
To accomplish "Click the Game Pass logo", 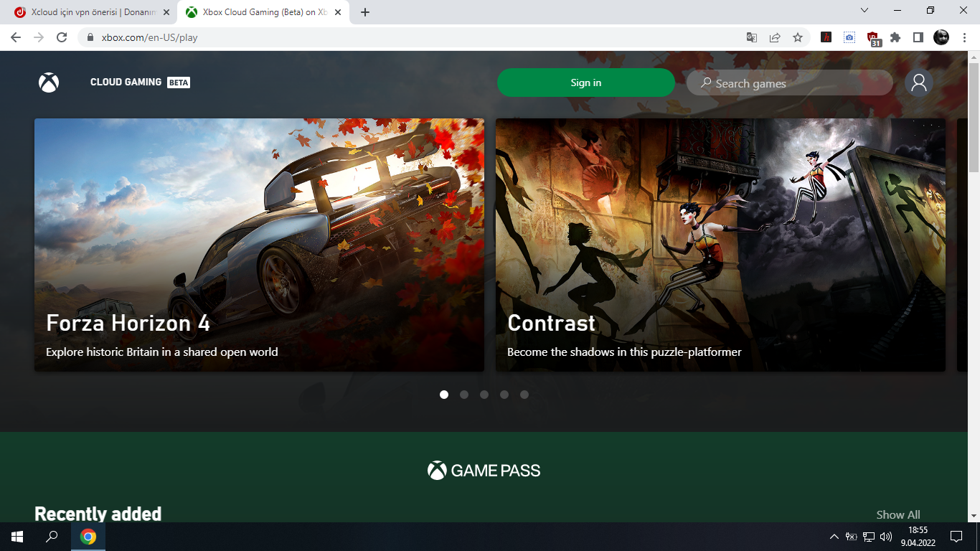I will (484, 471).
